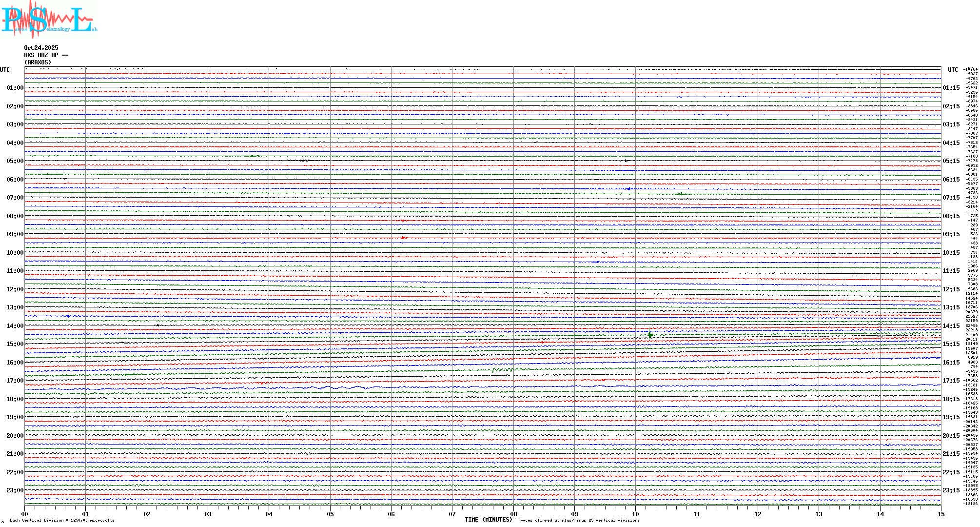Viewport: 980px width, 527px height.
Task: Click the green wave burst near minute 08
Action: point(503,370)
